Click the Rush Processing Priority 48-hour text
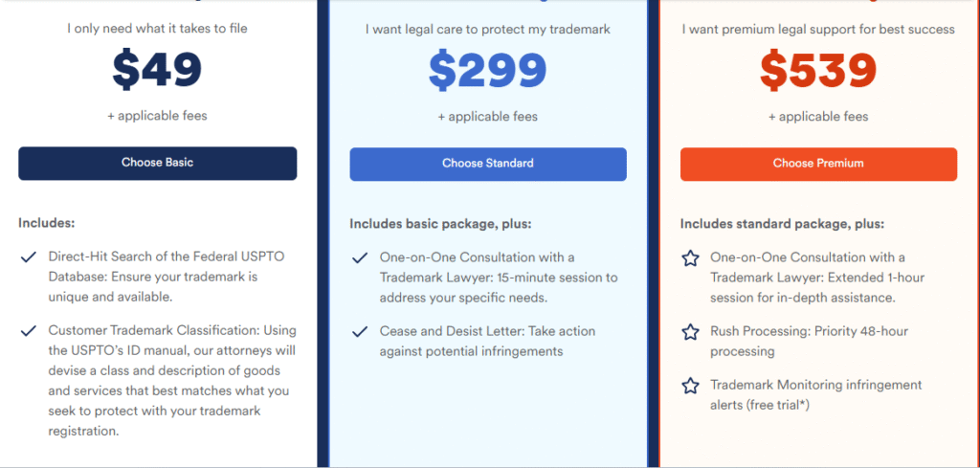The height and width of the screenshot is (468, 980). [x=810, y=341]
